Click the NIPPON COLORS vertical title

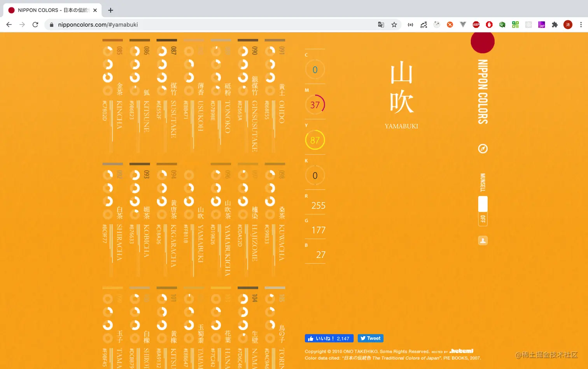(483, 92)
